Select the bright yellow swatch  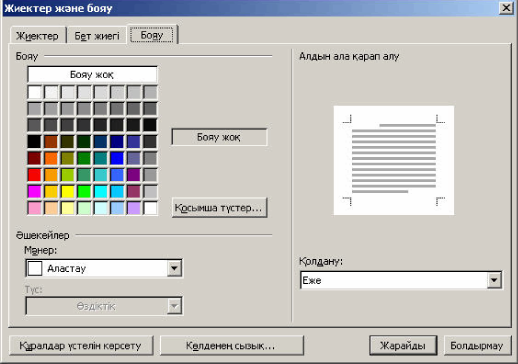pyautogui.click(x=67, y=191)
